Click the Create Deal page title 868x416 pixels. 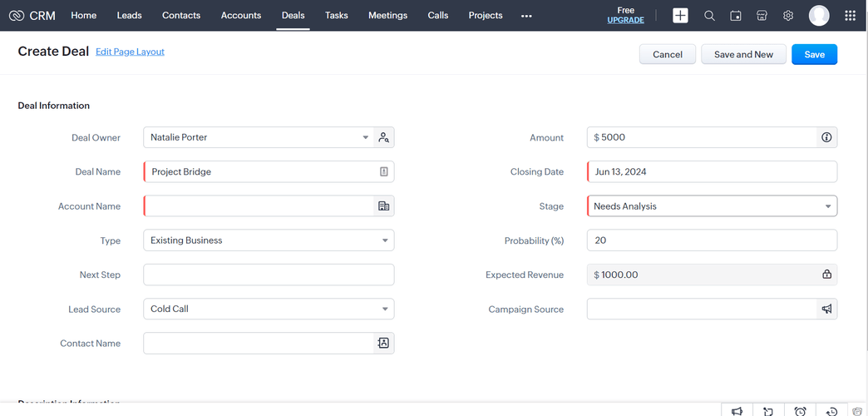coord(53,52)
